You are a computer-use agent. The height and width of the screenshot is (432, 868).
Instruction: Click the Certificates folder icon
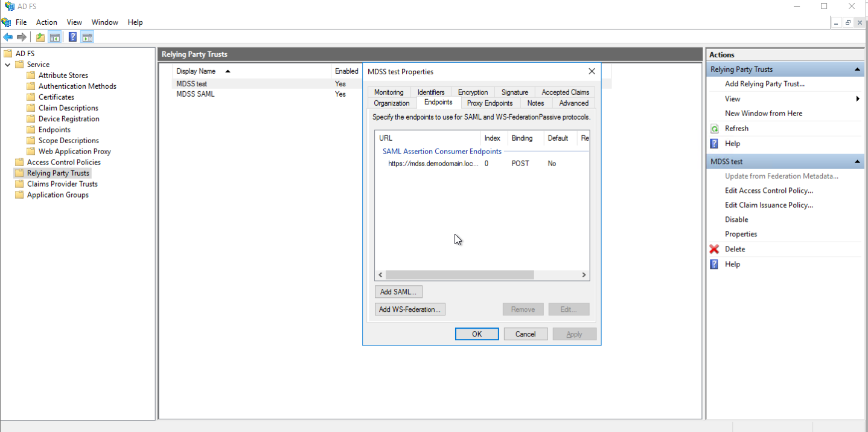[31, 97]
